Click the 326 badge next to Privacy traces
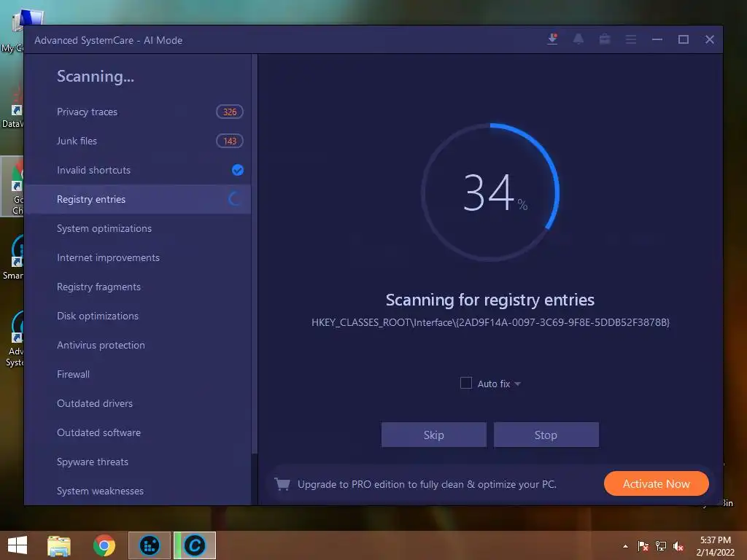The height and width of the screenshot is (560, 747). click(230, 112)
